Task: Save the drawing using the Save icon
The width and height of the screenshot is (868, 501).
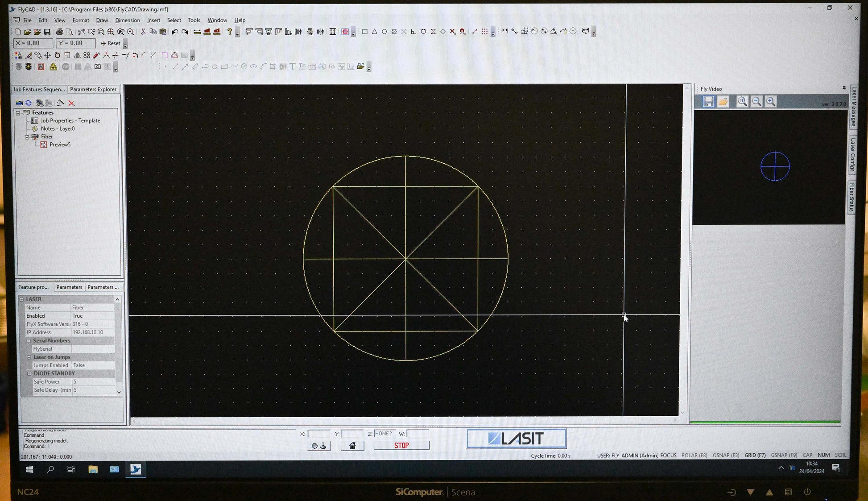Action: (x=46, y=31)
